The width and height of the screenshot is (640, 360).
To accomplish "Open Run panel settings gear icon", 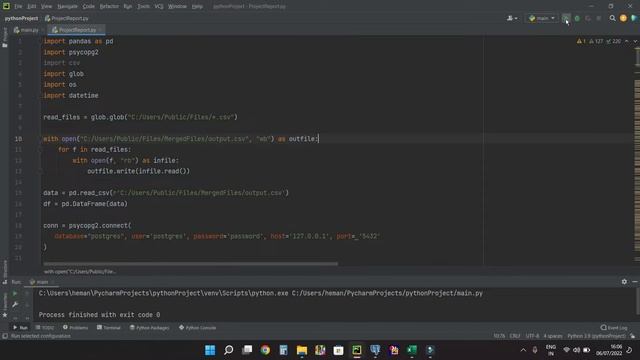I will [624, 282].
